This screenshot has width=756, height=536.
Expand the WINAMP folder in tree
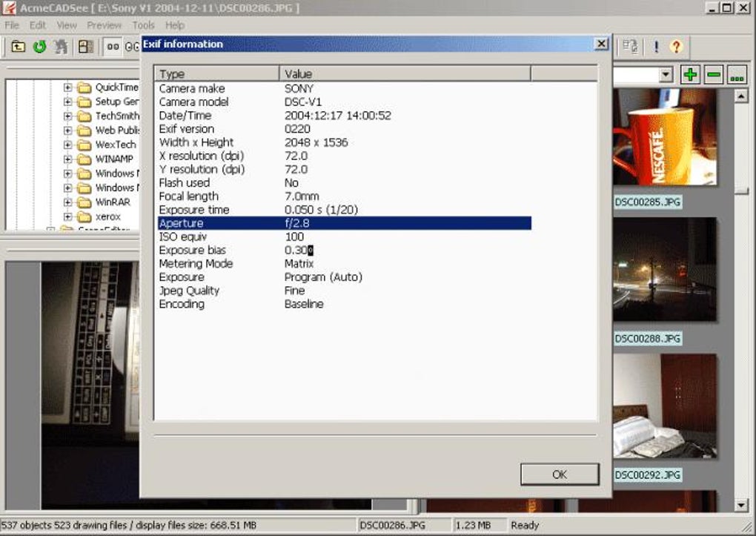67,159
